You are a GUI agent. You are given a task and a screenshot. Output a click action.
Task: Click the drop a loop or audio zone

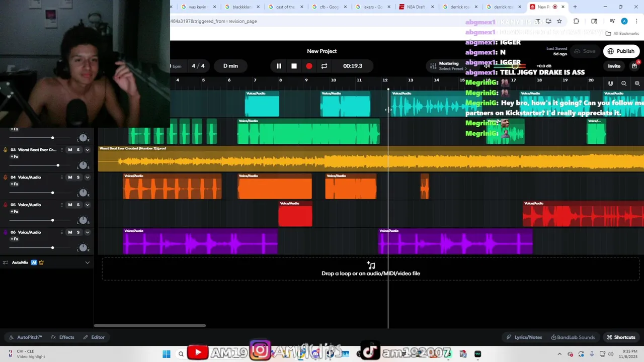371,269
